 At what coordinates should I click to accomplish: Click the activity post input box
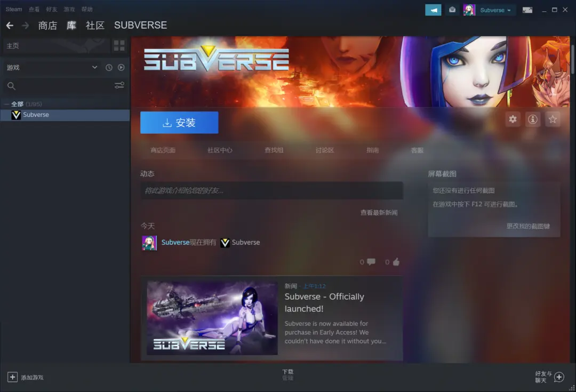272,190
